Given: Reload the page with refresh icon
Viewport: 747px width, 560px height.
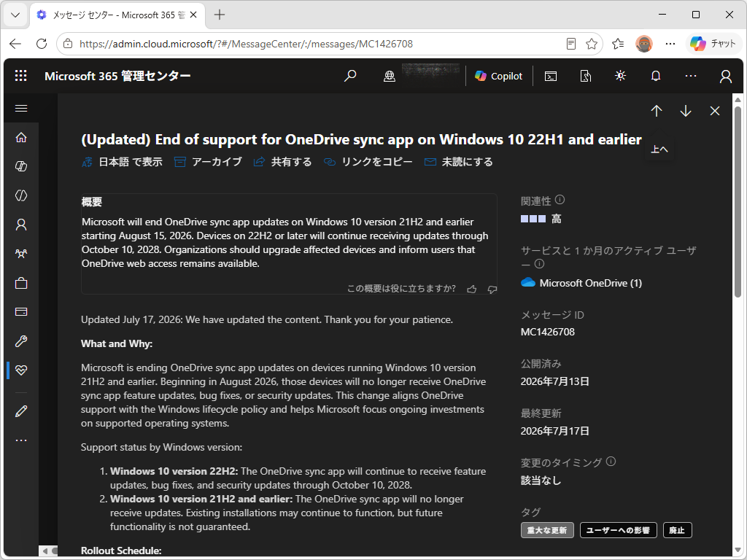Looking at the screenshot, I should pyautogui.click(x=42, y=44).
